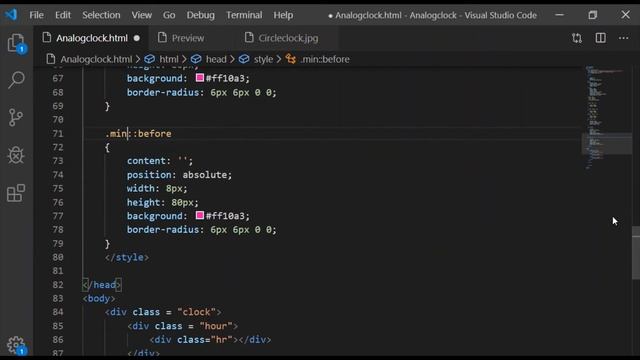Open the Selection menu

[x=101, y=15]
